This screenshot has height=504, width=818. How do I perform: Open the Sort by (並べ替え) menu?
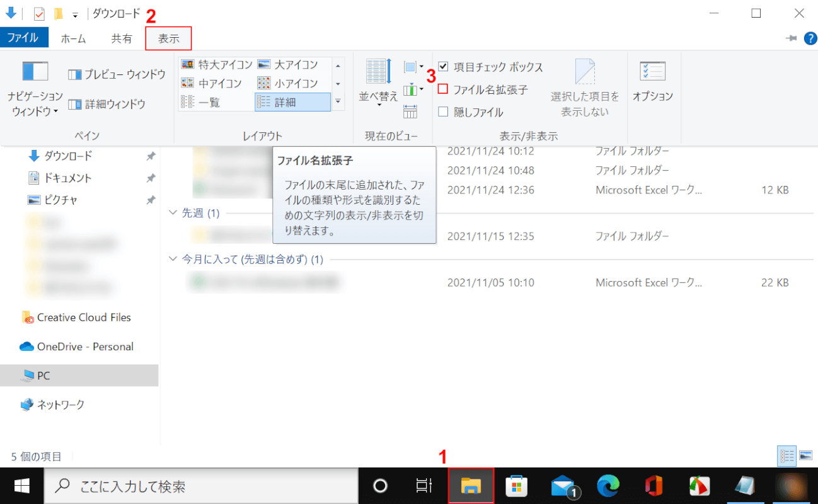[379, 83]
